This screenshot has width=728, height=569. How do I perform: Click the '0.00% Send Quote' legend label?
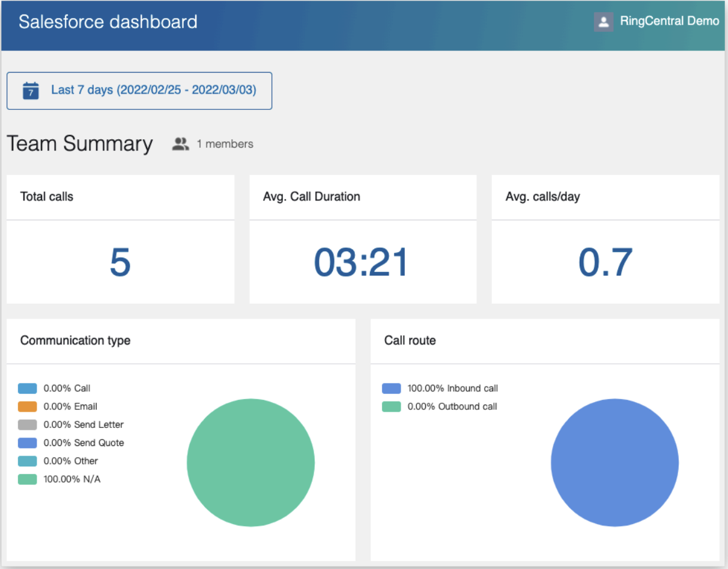[84, 443]
